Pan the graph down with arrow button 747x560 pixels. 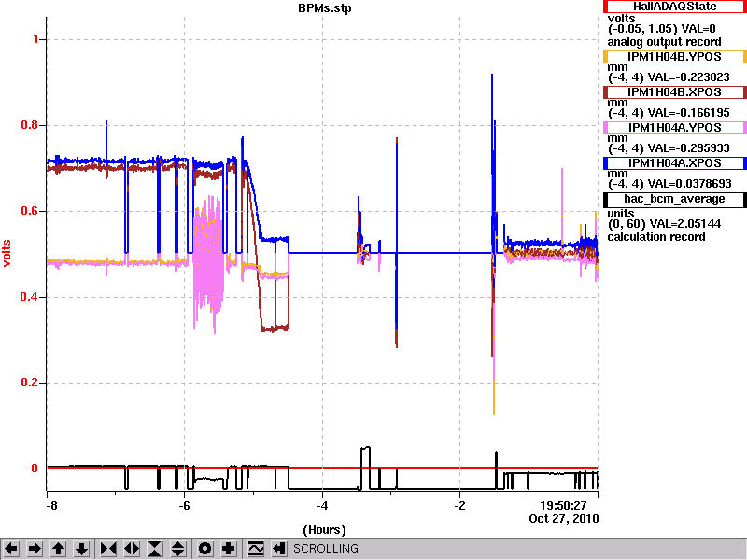pyautogui.click(x=81, y=549)
